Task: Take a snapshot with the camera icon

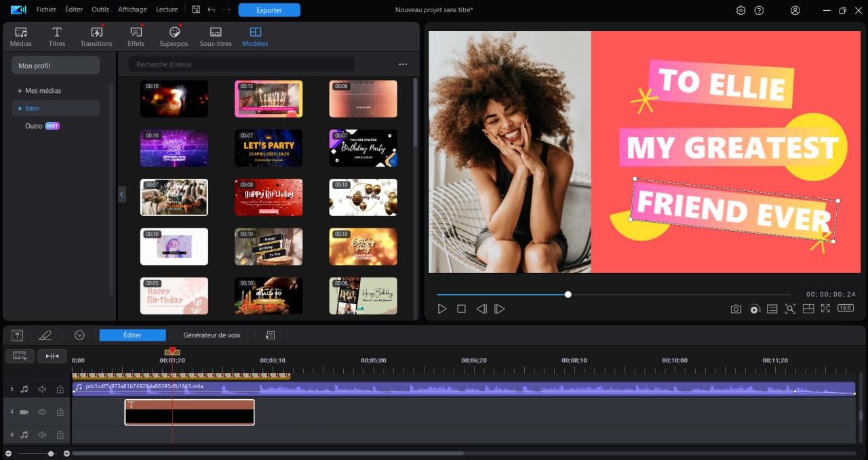Action: coord(736,308)
